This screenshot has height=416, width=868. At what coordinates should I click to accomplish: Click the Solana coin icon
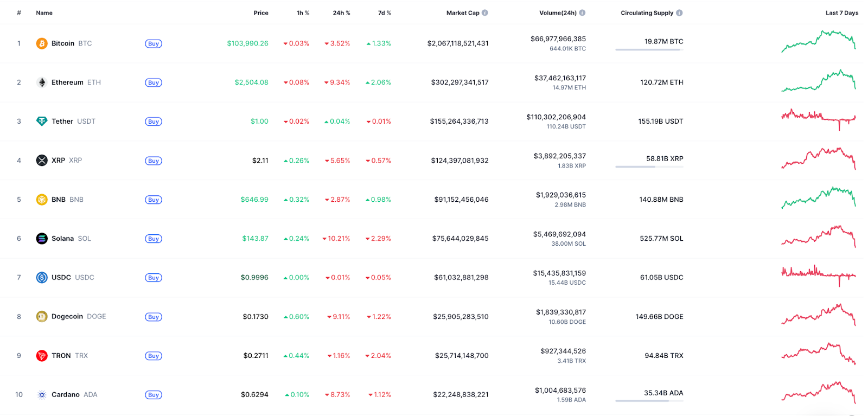pos(42,239)
